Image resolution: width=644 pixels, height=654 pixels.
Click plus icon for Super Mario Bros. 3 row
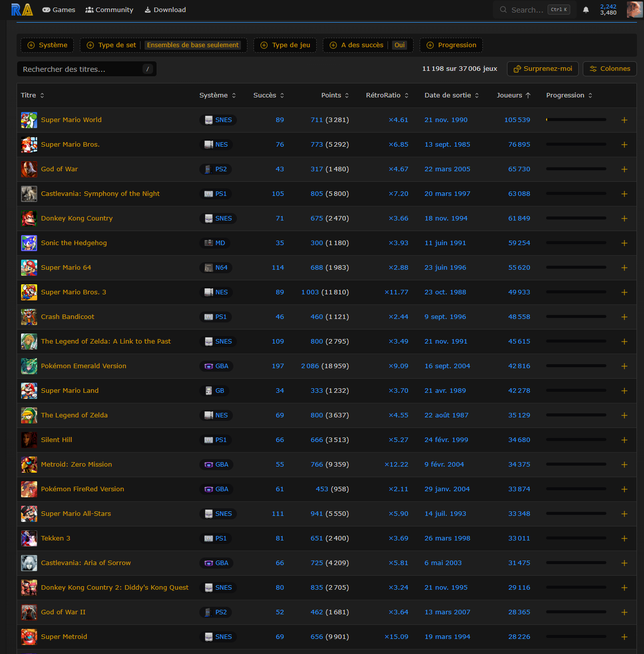624,292
